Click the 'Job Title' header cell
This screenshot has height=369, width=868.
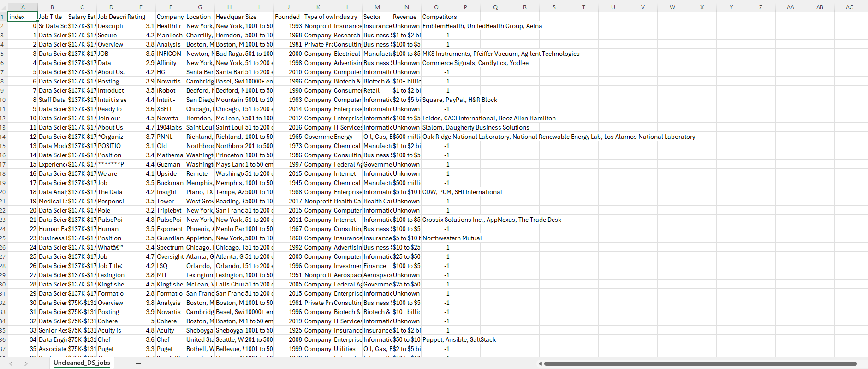click(52, 17)
